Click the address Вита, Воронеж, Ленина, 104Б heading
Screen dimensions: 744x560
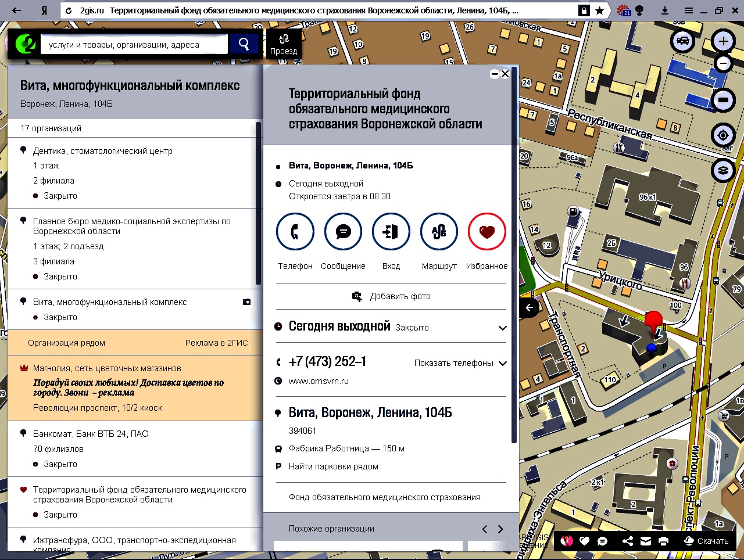[370, 413]
